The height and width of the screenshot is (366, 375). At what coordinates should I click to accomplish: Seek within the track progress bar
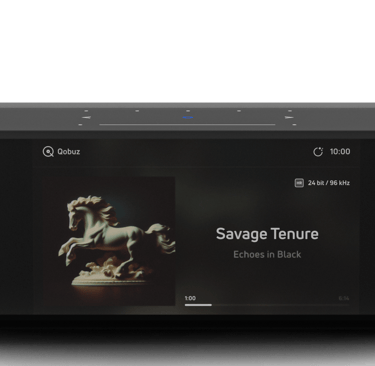click(x=267, y=305)
